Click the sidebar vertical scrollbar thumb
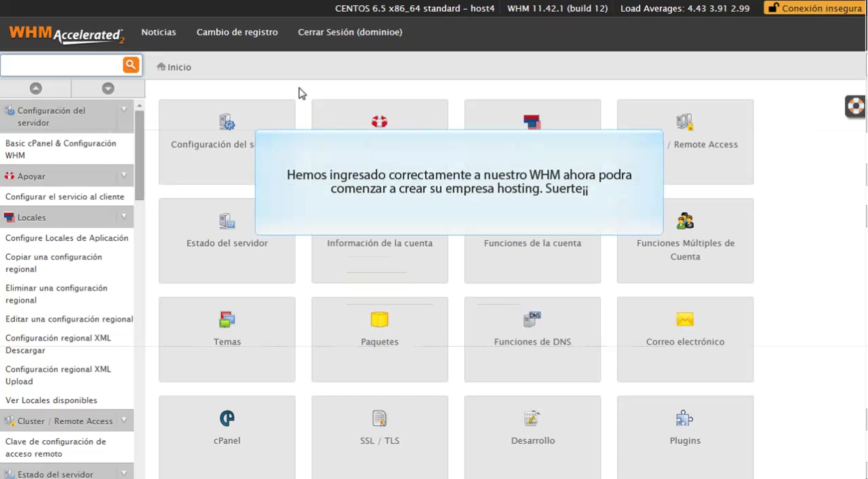Image resolution: width=868 pixels, height=479 pixels. point(139,155)
